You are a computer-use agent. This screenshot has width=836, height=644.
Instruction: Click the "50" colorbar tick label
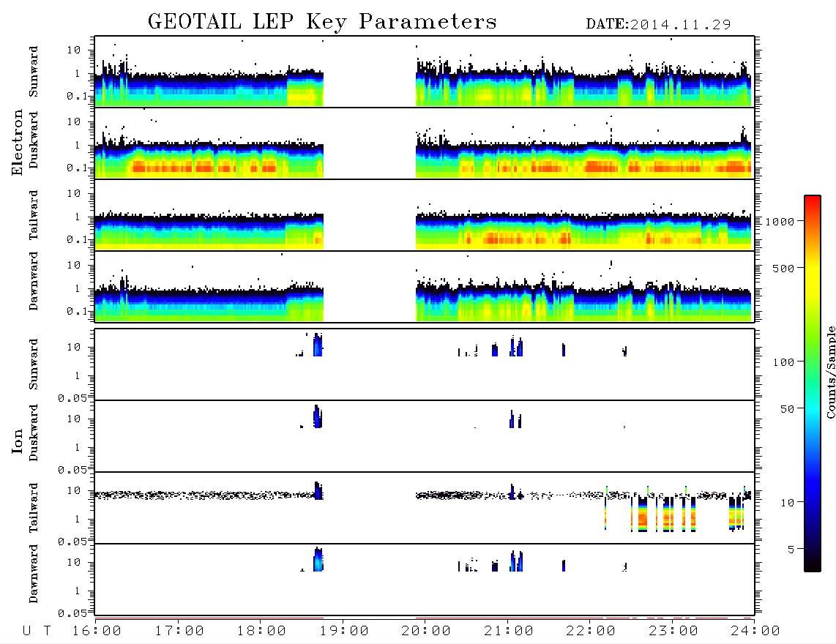pyautogui.click(x=787, y=409)
